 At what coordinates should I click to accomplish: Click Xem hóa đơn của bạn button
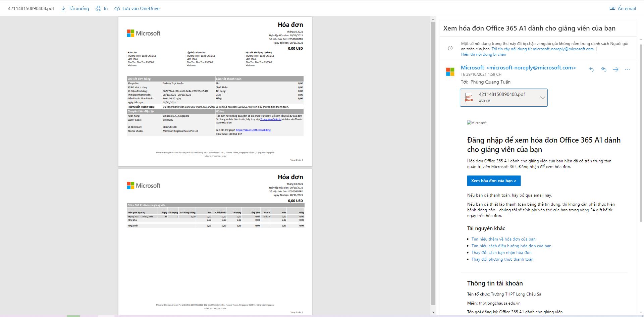coord(494,181)
